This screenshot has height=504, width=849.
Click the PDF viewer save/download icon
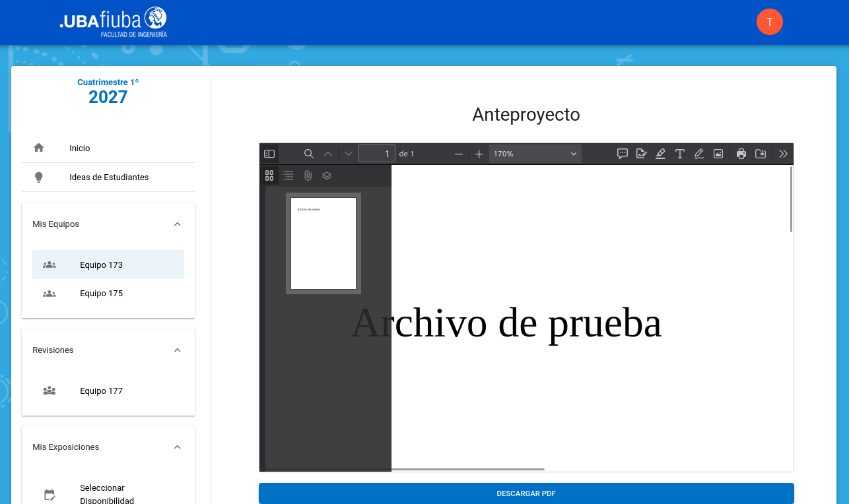761,154
